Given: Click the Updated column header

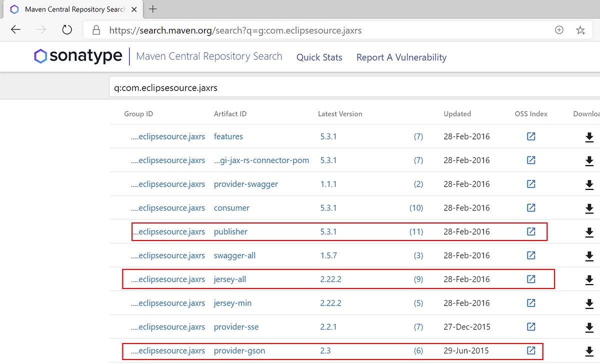Looking at the screenshot, I should (x=457, y=113).
